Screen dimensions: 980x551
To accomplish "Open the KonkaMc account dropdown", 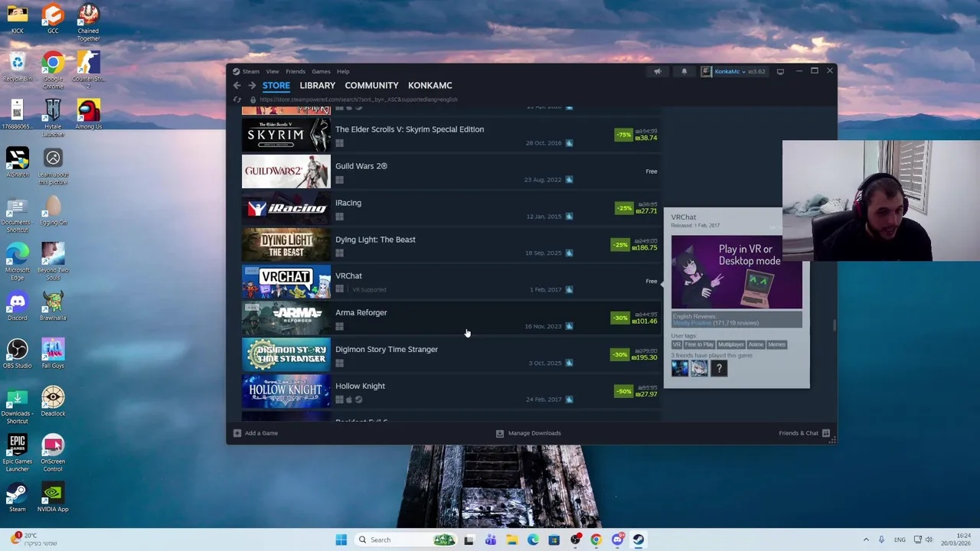I will (x=730, y=71).
